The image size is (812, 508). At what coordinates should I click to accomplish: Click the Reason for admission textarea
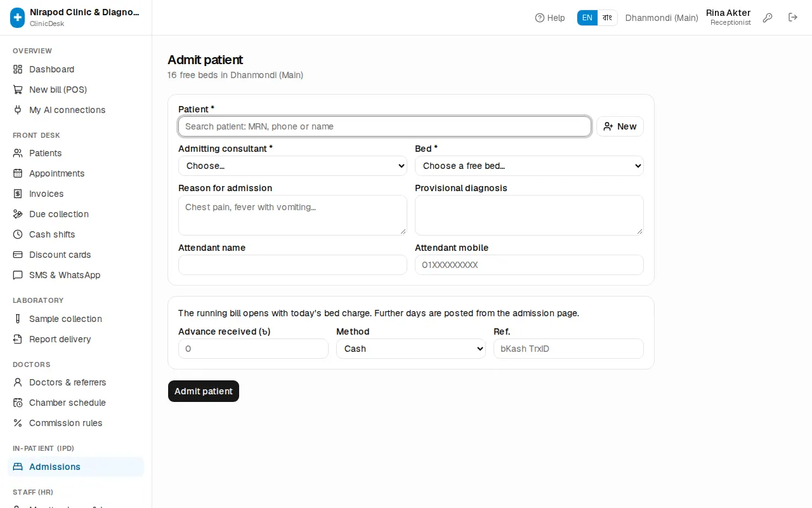pos(292,215)
